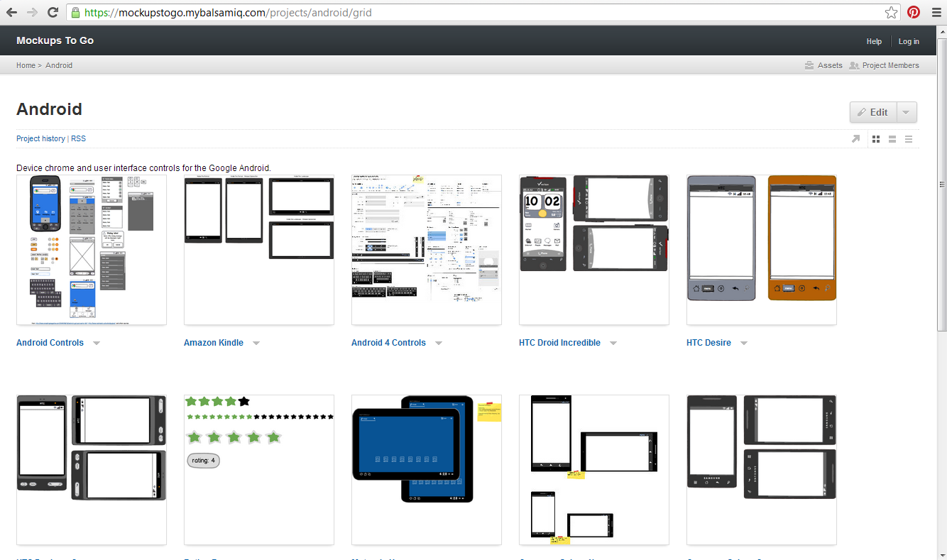Click the Pinterest extension icon
Screen dimensions: 947x560
point(914,12)
